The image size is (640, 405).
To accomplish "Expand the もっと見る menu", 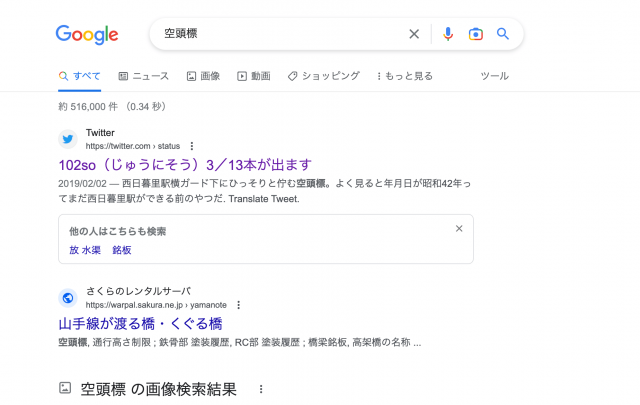I will 404,76.
